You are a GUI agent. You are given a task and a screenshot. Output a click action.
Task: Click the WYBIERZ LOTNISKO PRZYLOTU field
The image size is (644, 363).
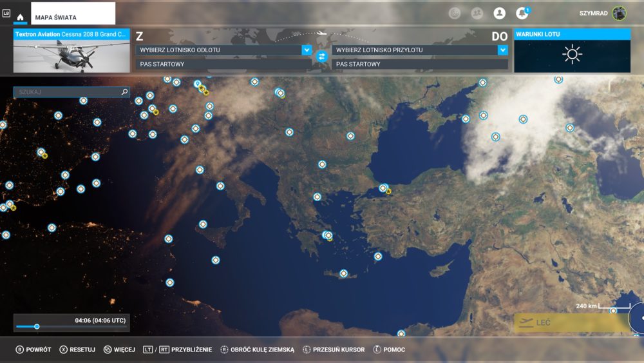point(415,50)
